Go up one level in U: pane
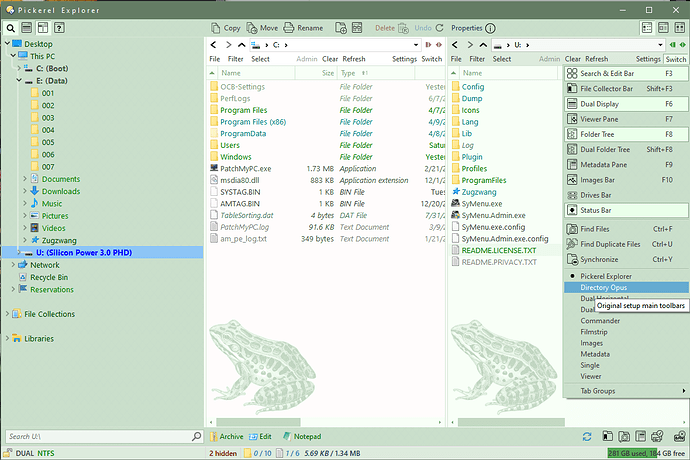This screenshot has width=690, height=460. pos(483,45)
